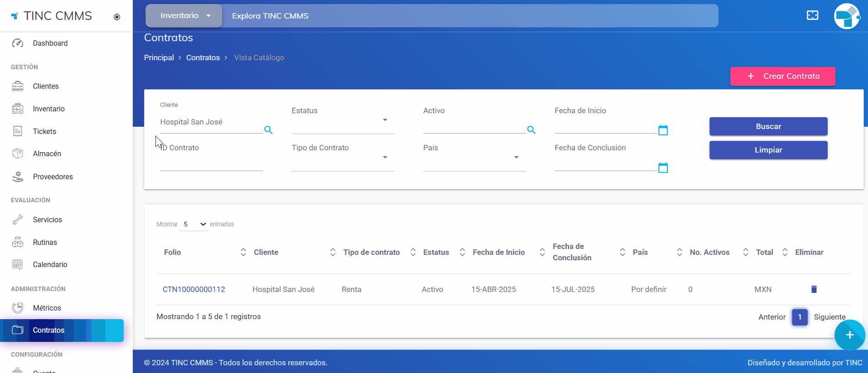Toggle fullscreen mode icon in header
The image size is (868, 373).
(812, 16)
